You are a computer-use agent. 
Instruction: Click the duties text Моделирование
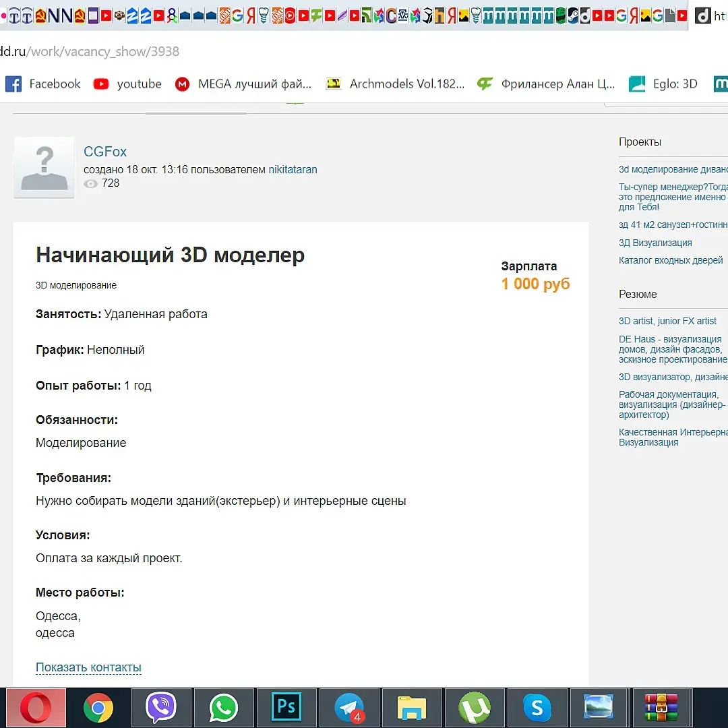81,443
